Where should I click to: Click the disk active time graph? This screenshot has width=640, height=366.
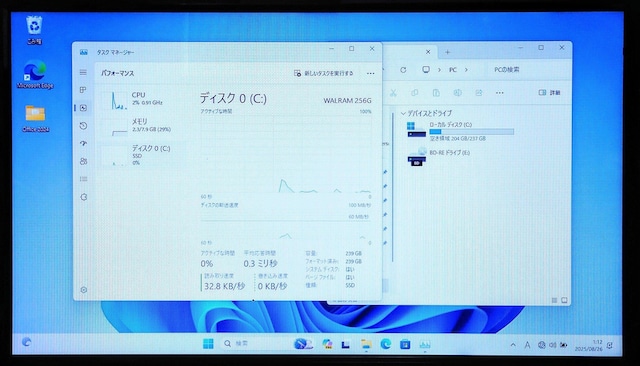[286, 154]
